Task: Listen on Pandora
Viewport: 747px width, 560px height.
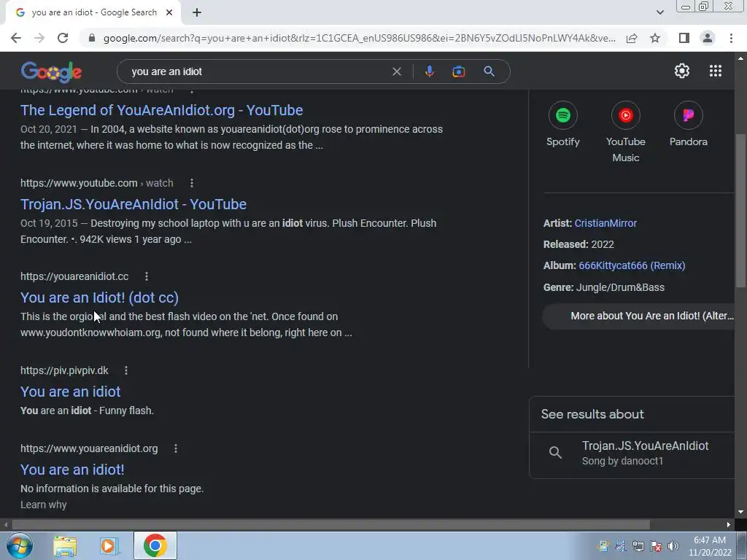Action: pos(688,124)
